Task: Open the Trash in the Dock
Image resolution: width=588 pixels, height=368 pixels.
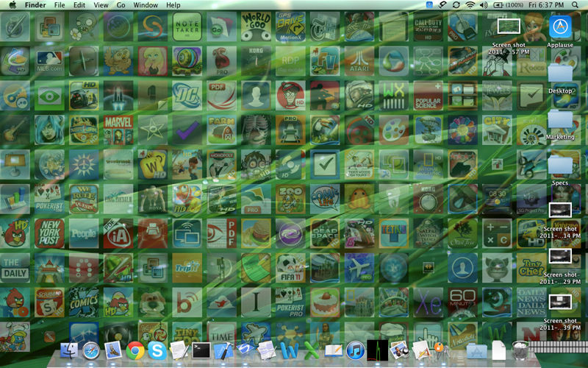Action: [520, 350]
